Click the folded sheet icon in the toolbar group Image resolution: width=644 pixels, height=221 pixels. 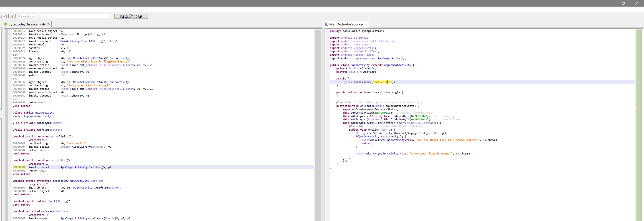pos(131,17)
